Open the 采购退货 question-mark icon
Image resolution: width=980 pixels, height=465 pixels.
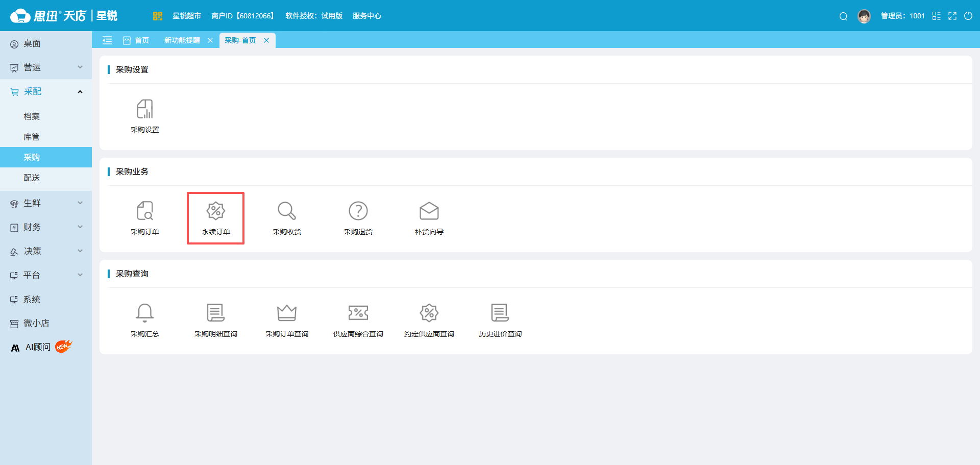point(358,211)
